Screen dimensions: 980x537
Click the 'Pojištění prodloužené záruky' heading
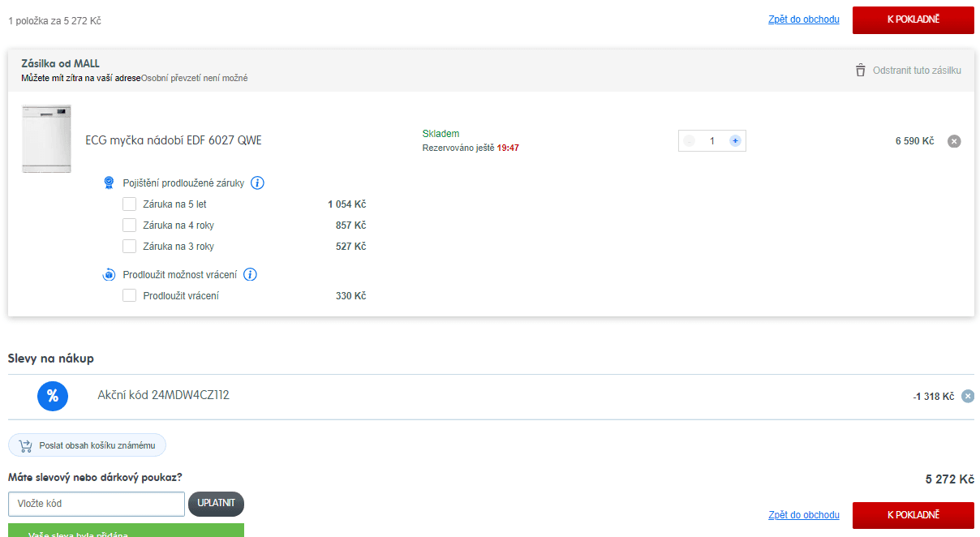[183, 183]
